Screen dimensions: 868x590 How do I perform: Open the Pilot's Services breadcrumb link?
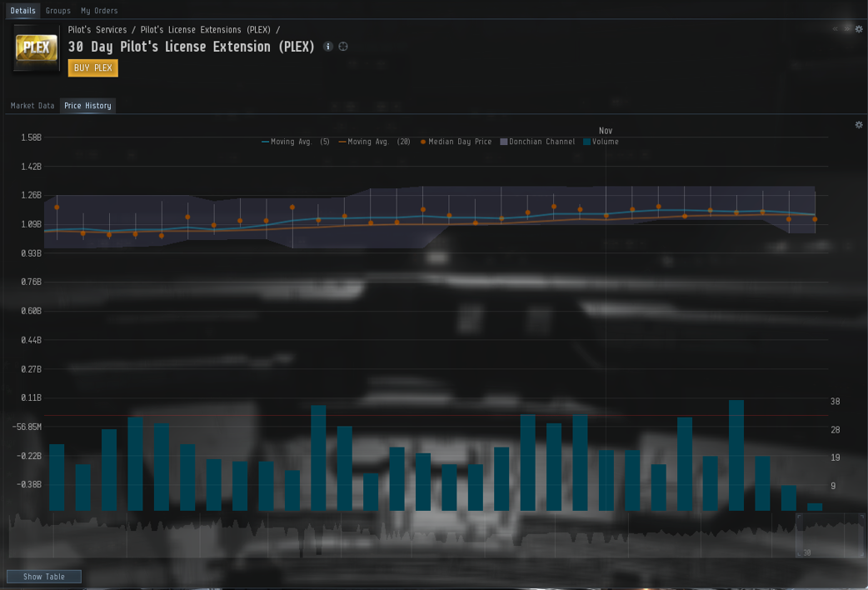[97, 30]
